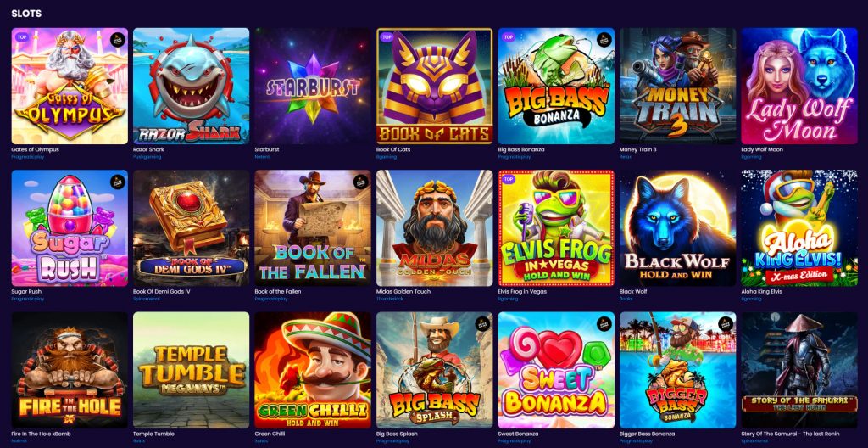
Task: Open Fire in the Hole xBomb thumbnail
Action: 70,370
